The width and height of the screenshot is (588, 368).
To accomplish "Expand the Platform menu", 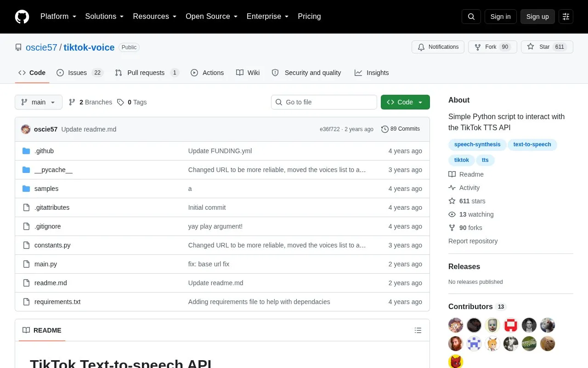I will pyautogui.click(x=58, y=17).
